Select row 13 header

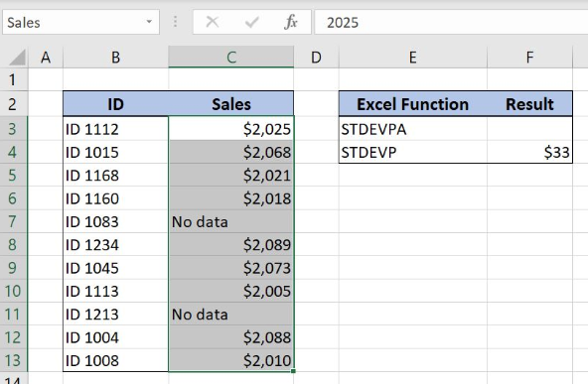[x=14, y=360]
